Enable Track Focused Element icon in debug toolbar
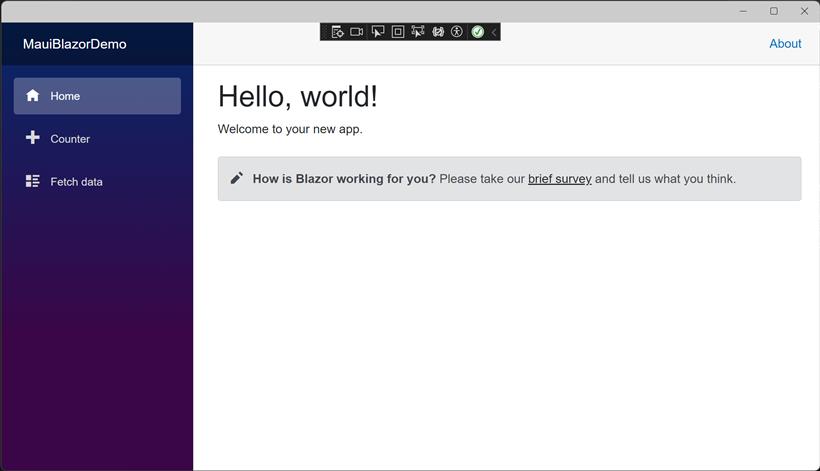This screenshot has width=820, height=471. 418,32
